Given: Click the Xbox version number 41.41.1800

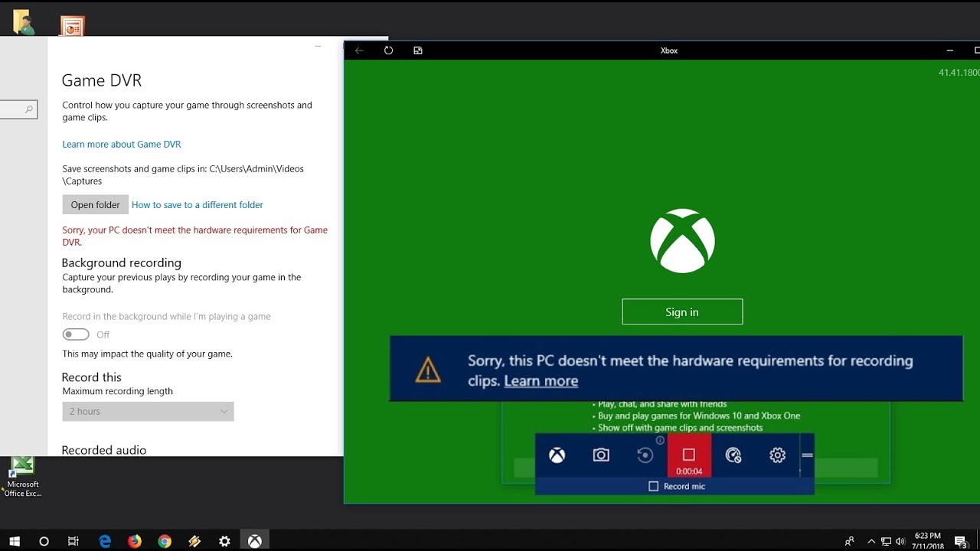Looking at the screenshot, I should (x=959, y=73).
